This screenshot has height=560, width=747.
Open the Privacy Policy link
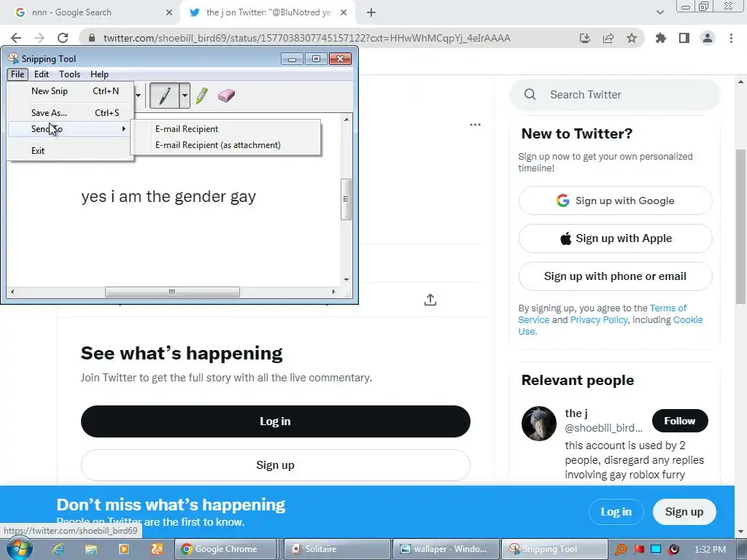pos(598,320)
